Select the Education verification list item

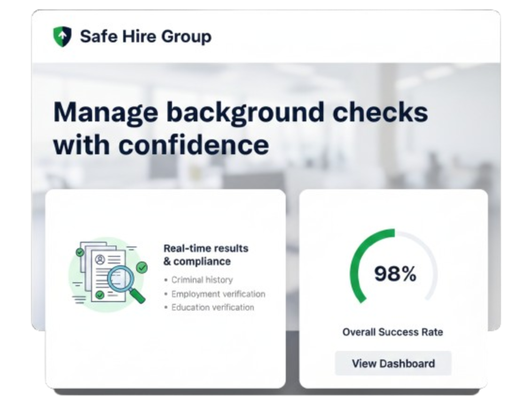pyautogui.click(x=212, y=307)
